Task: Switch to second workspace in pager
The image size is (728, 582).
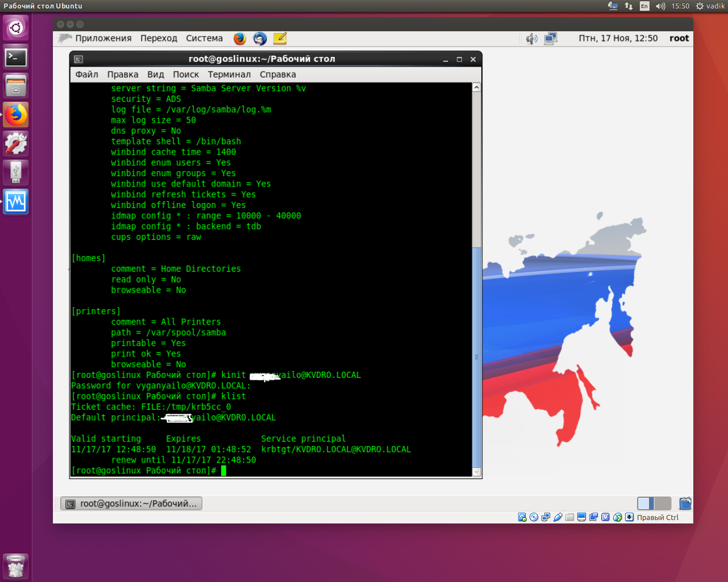Action: 663,504
